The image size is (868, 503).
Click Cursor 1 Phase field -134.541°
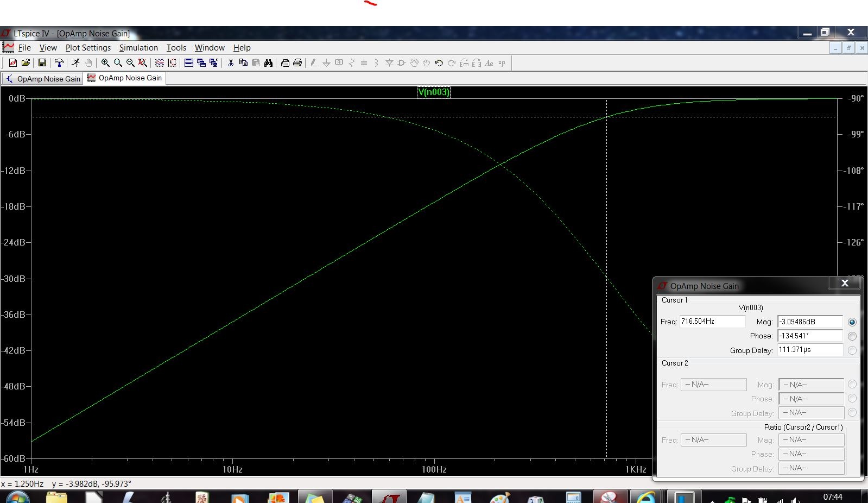tap(810, 336)
